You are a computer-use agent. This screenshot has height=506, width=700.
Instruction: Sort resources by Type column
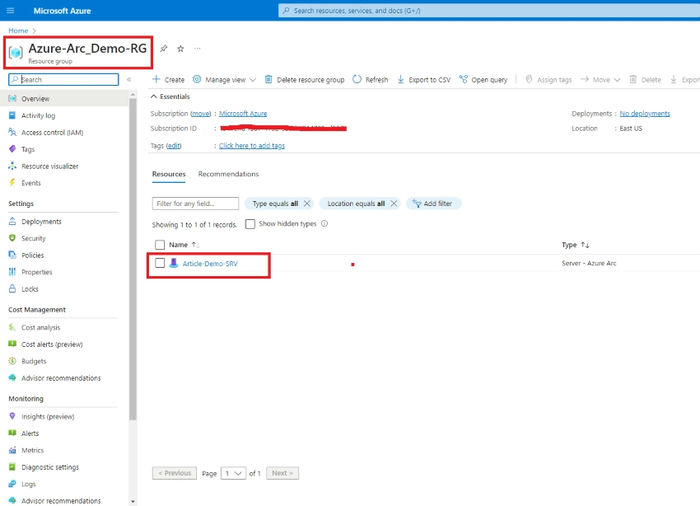point(575,245)
